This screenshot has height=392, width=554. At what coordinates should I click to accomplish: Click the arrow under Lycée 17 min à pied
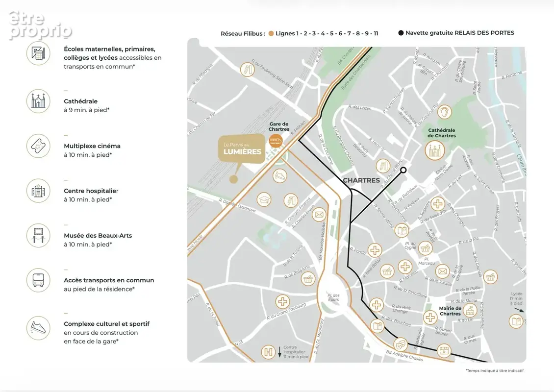(x=519, y=310)
